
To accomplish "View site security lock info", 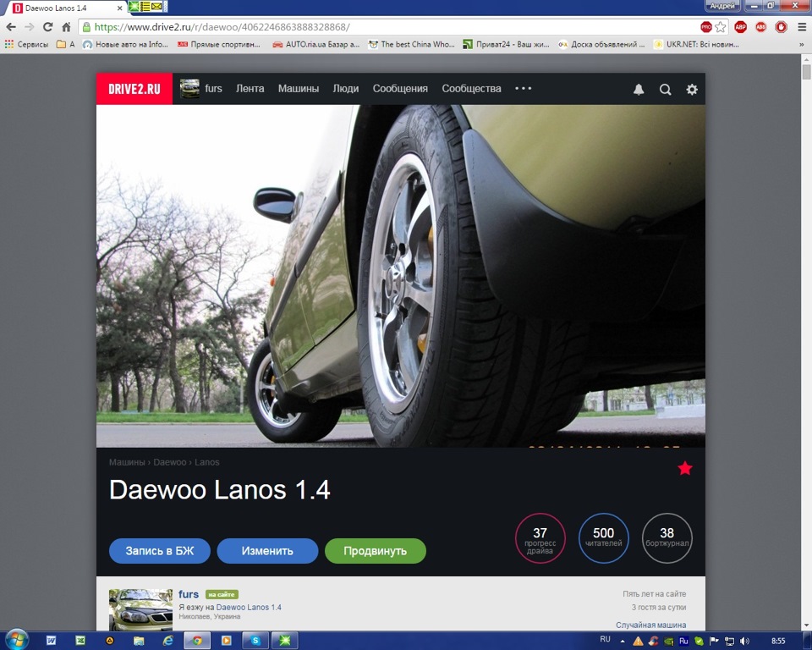I will (x=86, y=27).
